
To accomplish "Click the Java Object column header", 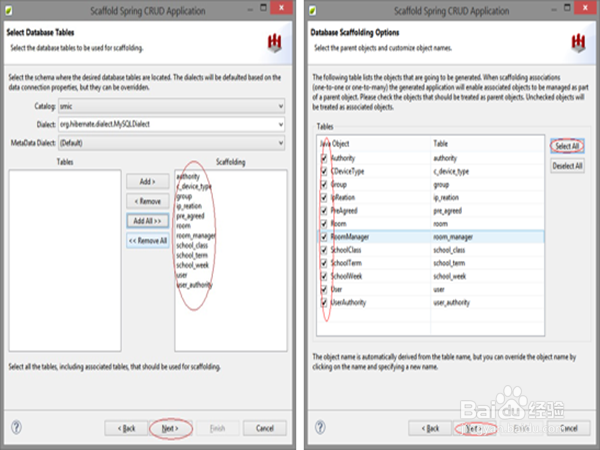I will point(374,143).
